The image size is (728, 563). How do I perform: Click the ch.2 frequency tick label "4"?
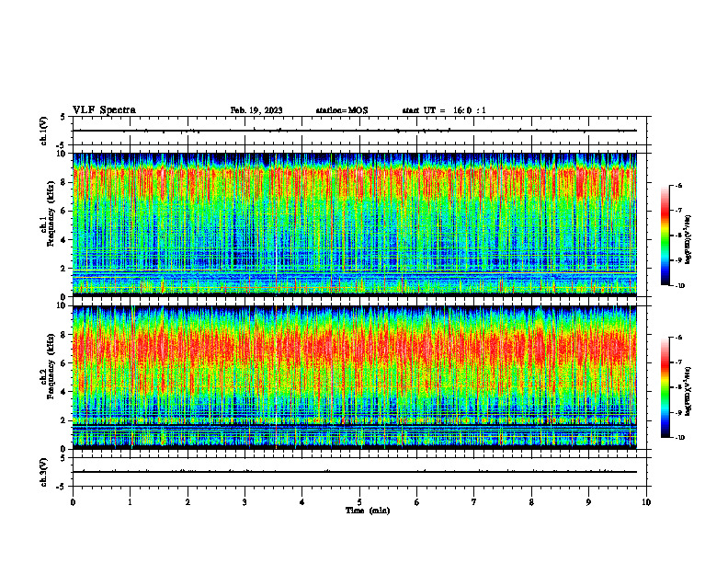click(x=64, y=392)
